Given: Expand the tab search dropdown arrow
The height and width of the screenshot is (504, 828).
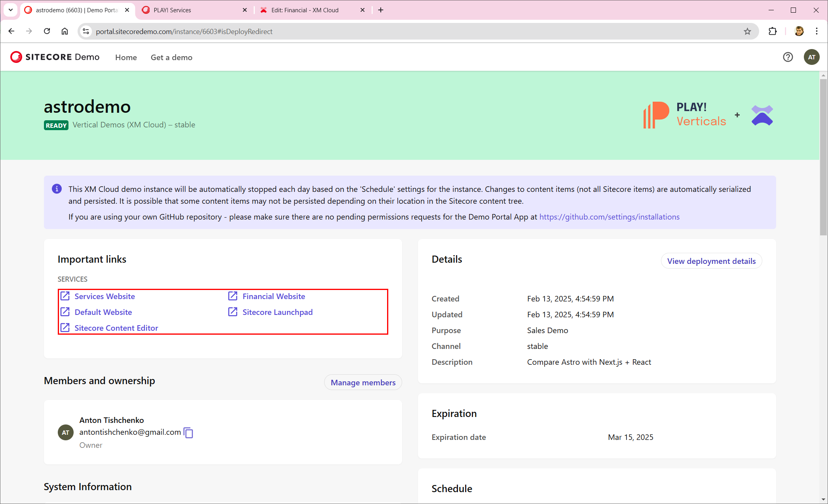Looking at the screenshot, I should (11, 10).
